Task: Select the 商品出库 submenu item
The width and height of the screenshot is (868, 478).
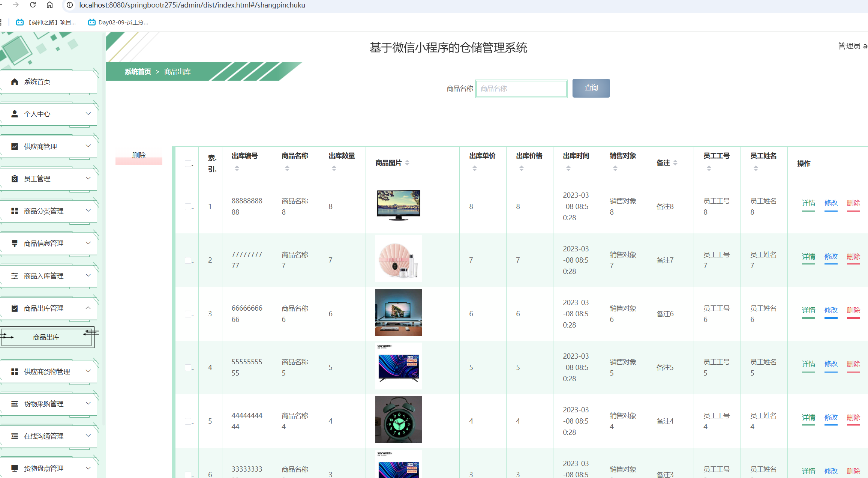Action: coord(46,337)
